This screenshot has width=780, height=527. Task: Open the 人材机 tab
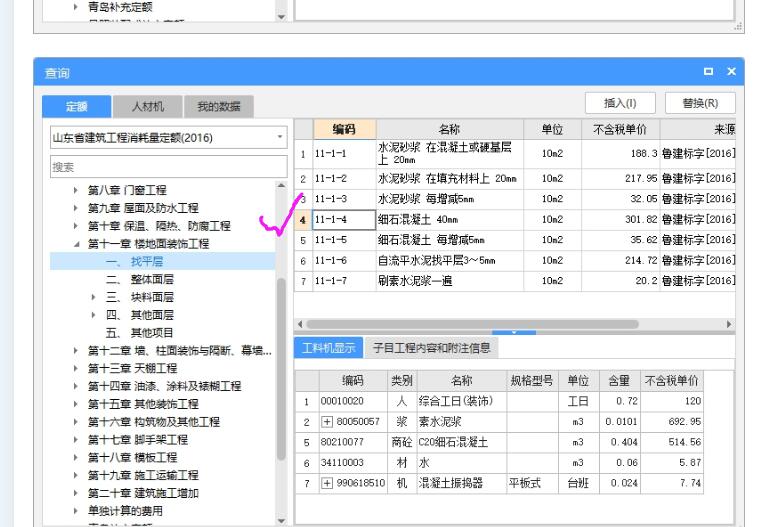(148, 106)
